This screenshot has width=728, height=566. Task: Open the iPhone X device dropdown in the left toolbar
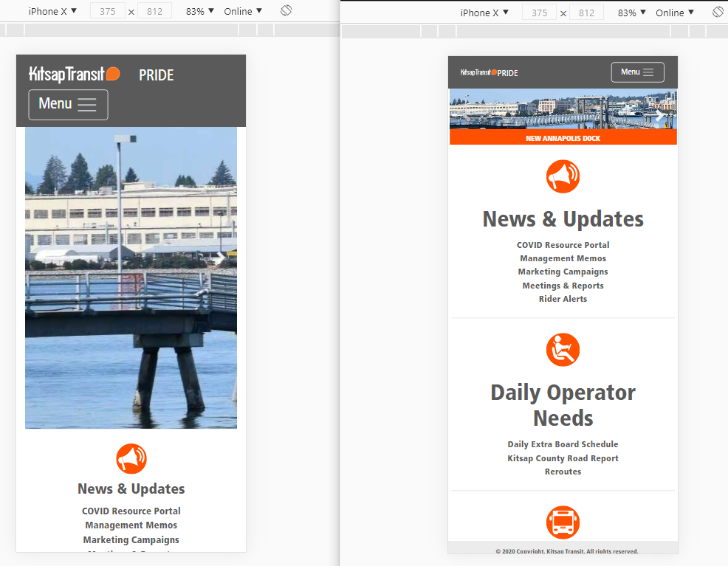click(x=52, y=11)
